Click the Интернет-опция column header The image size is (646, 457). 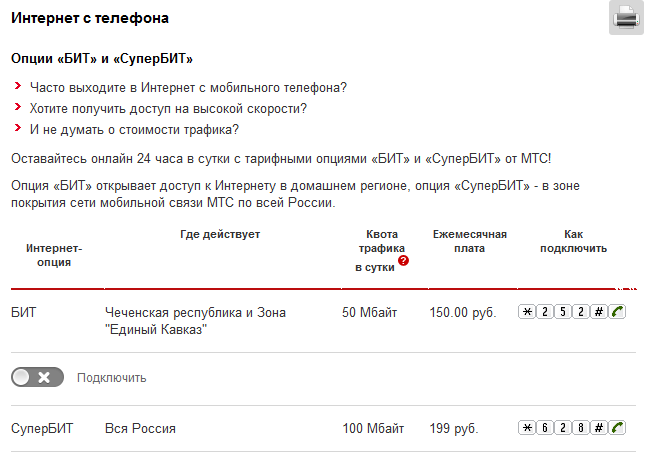[x=54, y=255]
